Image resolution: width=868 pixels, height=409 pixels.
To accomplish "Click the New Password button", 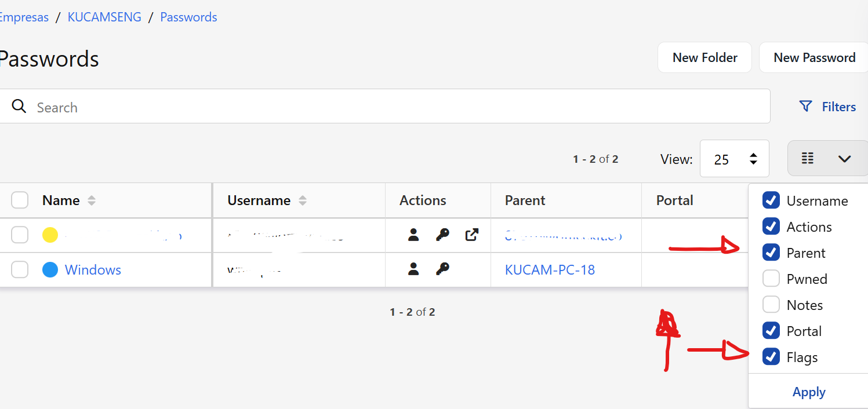I will coord(814,57).
